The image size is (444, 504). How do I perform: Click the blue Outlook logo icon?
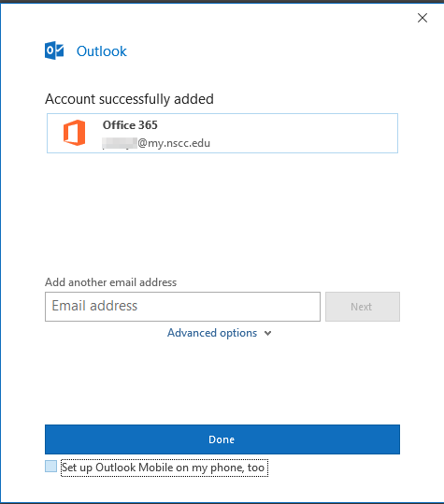pyautogui.click(x=54, y=50)
